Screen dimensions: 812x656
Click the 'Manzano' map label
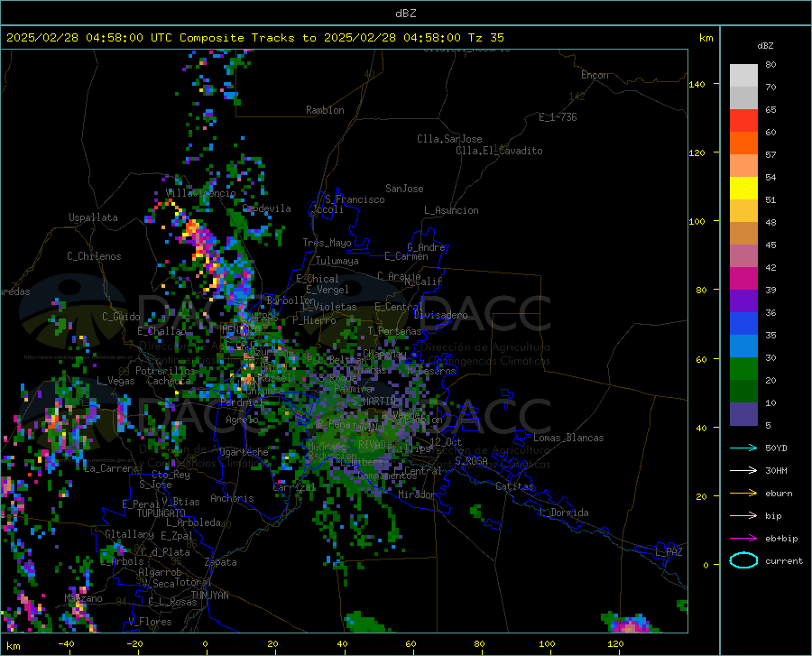pos(83,598)
